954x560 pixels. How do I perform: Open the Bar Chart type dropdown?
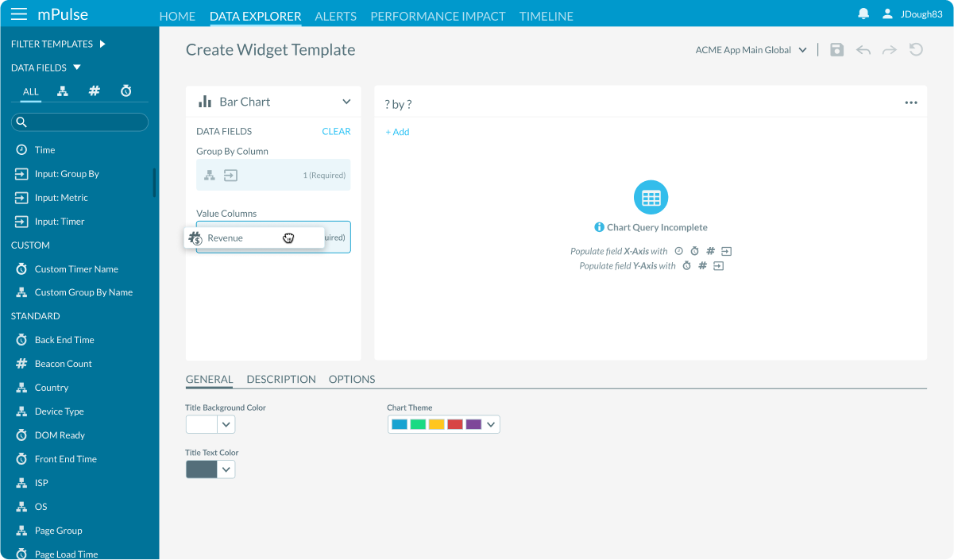click(346, 102)
